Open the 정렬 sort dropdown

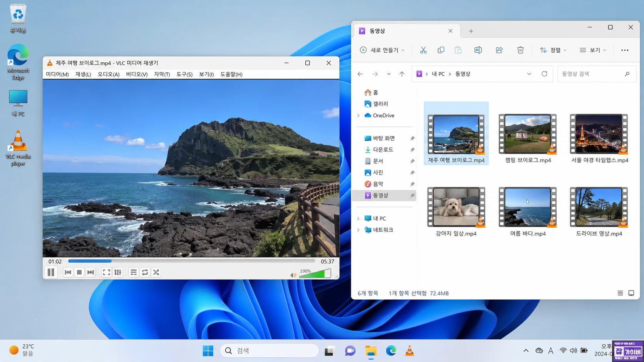[553, 50]
